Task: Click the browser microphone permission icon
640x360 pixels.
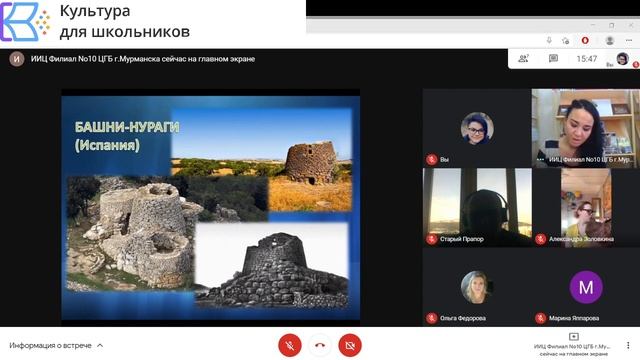Action: click(549, 40)
